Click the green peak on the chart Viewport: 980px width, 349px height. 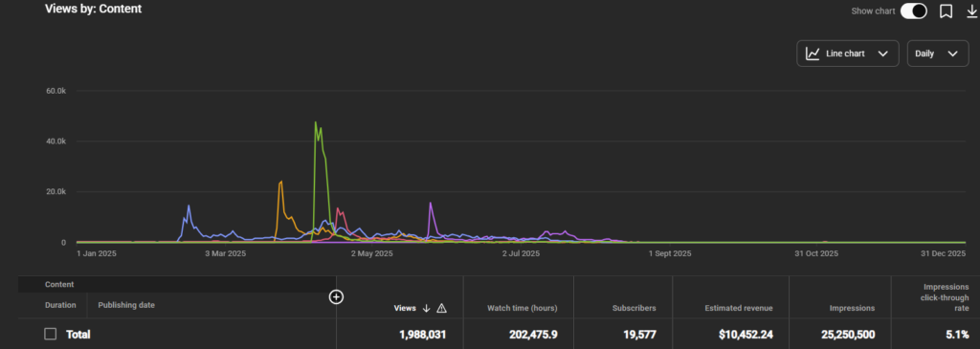point(316,122)
